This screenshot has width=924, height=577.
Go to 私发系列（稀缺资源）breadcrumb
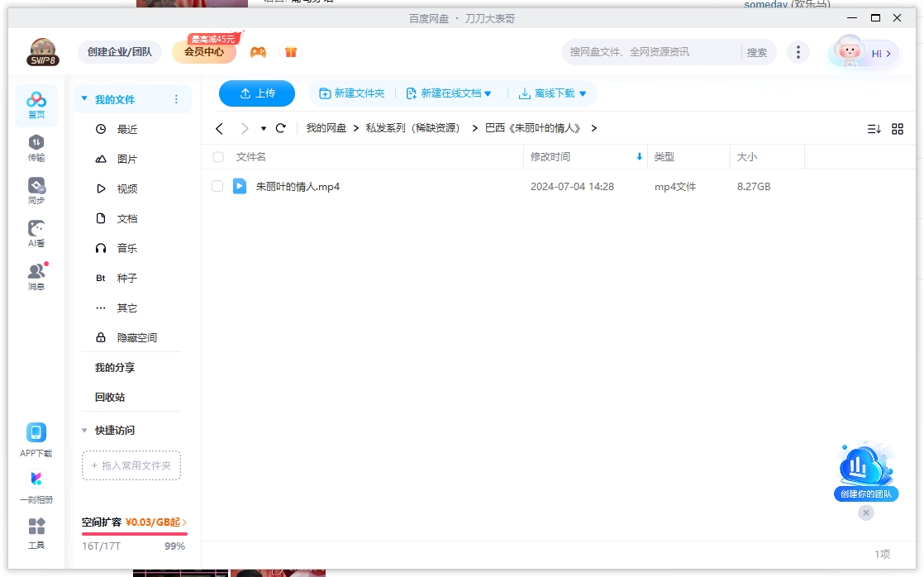412,128
